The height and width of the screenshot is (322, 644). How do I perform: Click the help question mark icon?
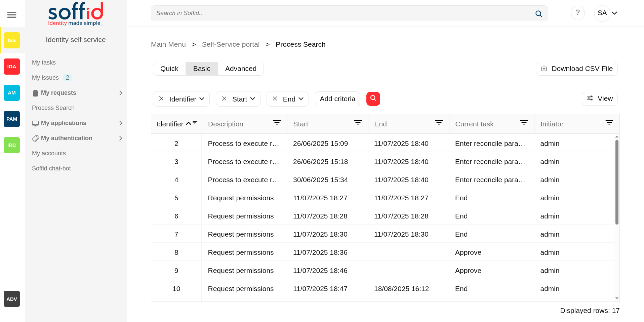[577, 13]
